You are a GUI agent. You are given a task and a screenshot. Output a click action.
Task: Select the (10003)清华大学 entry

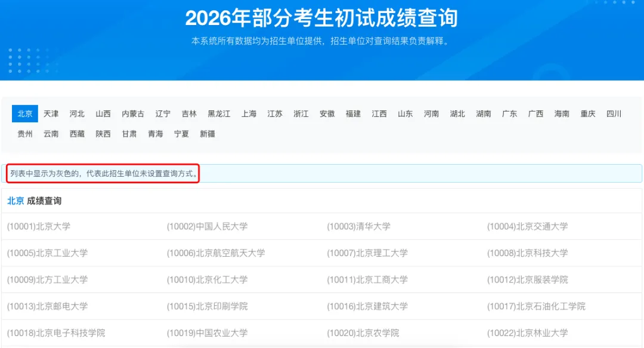click(x=359, y=226)
